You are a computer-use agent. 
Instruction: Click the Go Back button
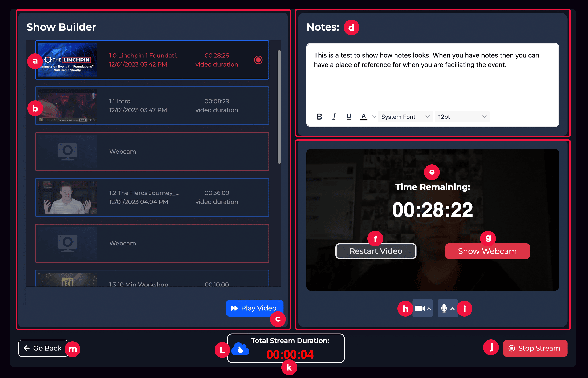click(x=43, y=348)
